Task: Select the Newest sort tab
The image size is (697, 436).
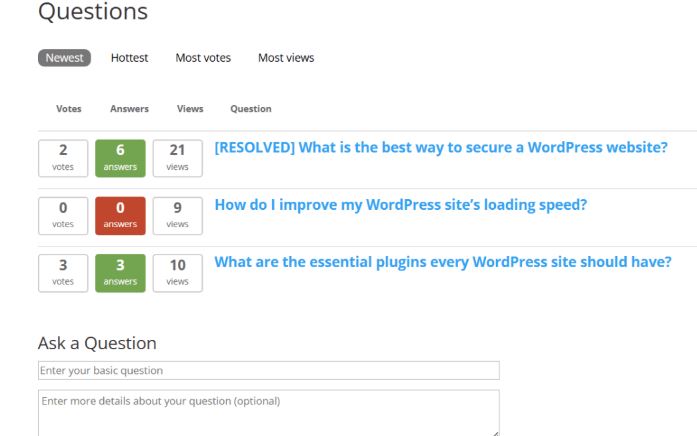Action: pos(64,58)
